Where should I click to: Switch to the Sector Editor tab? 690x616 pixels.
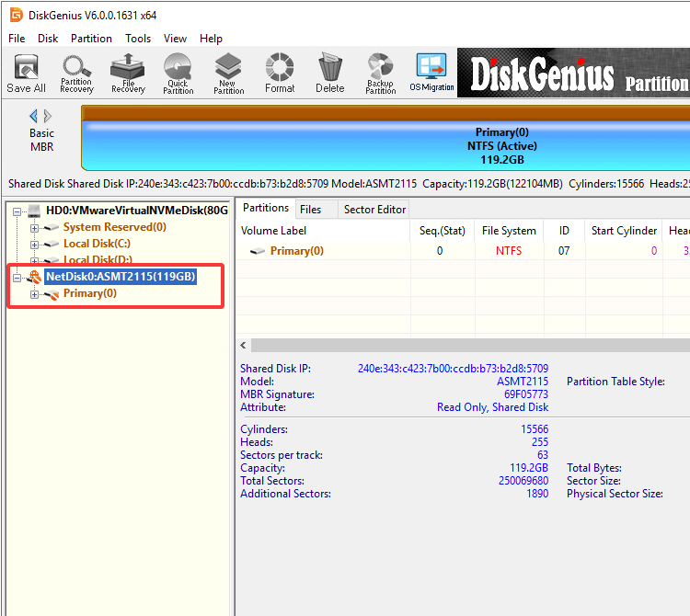tap(374, 209)
